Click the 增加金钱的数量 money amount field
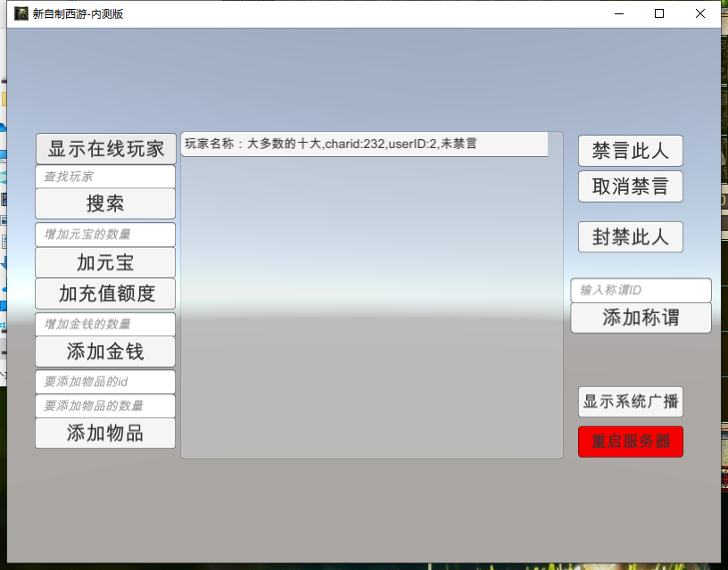728x570 pixels. pos(104,324)
